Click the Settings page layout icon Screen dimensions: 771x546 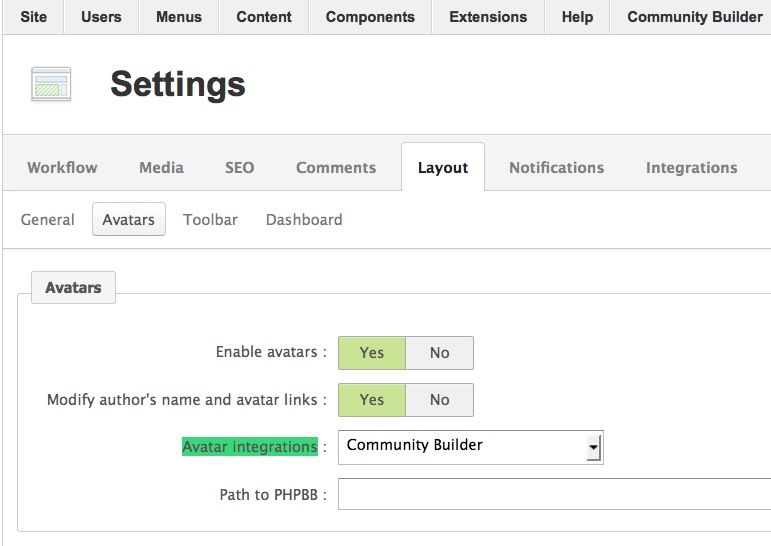pos(51,84)
